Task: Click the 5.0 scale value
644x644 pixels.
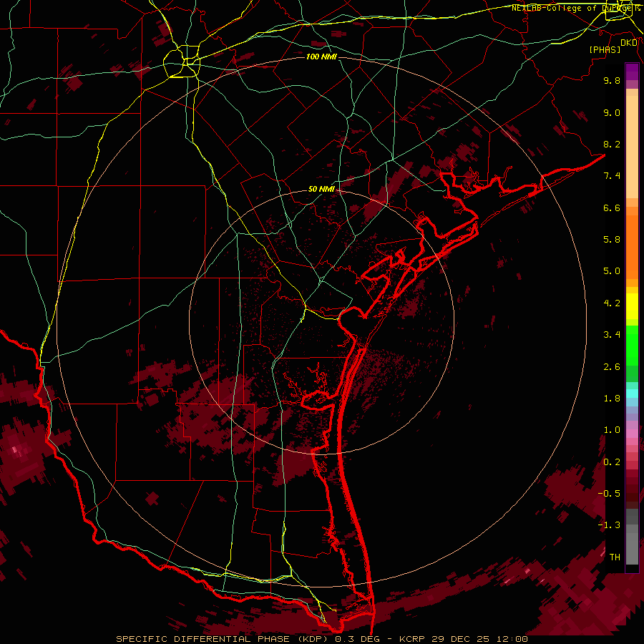Action: pos(612,271)
